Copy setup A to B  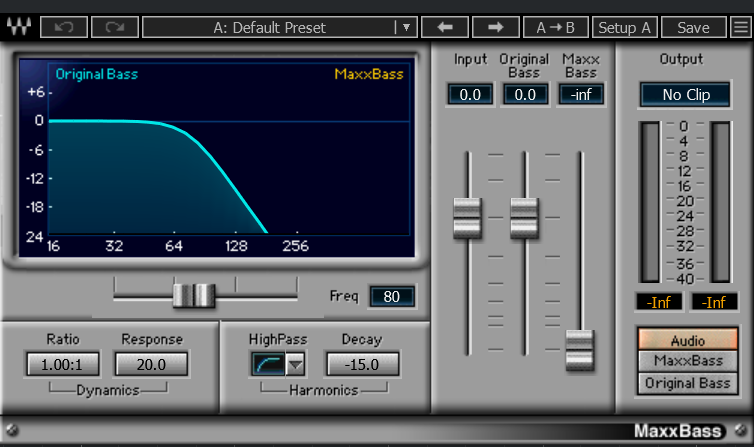(555, 27)
